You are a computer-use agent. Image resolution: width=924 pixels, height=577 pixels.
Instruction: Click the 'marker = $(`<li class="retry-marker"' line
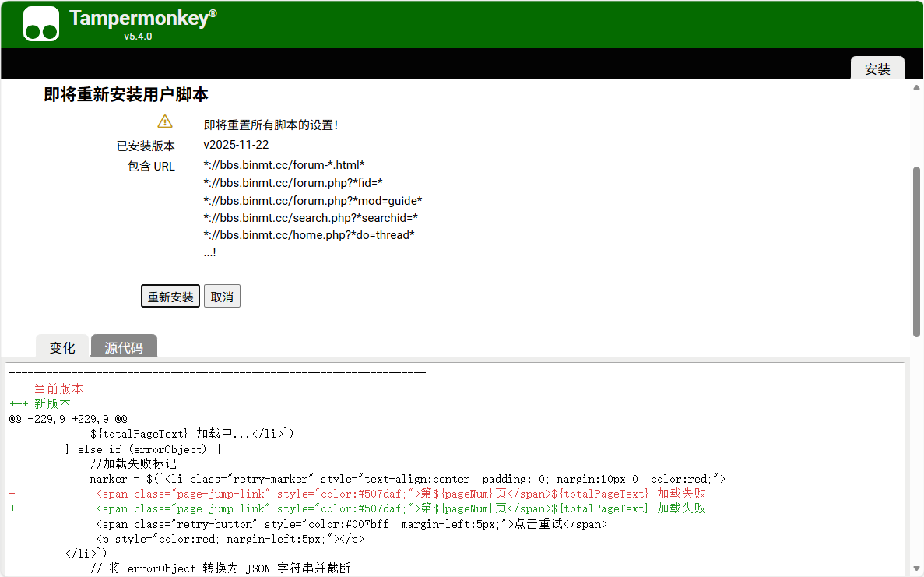[x=408, y=479]
